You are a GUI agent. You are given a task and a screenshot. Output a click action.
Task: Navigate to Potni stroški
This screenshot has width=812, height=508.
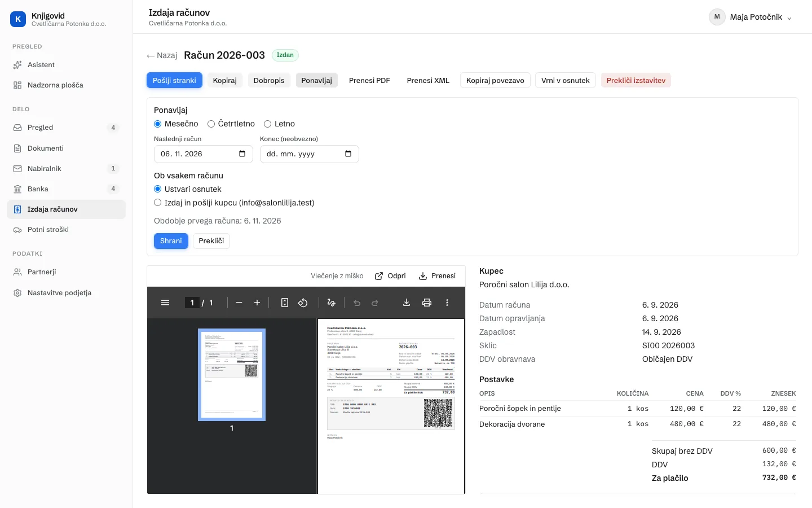click(66, 230)
